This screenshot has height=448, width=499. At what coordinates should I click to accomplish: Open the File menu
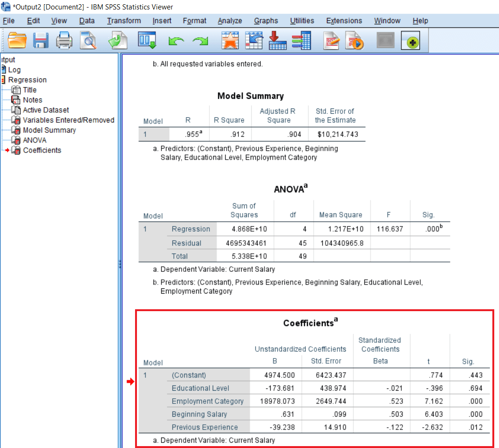pos(9,21)
